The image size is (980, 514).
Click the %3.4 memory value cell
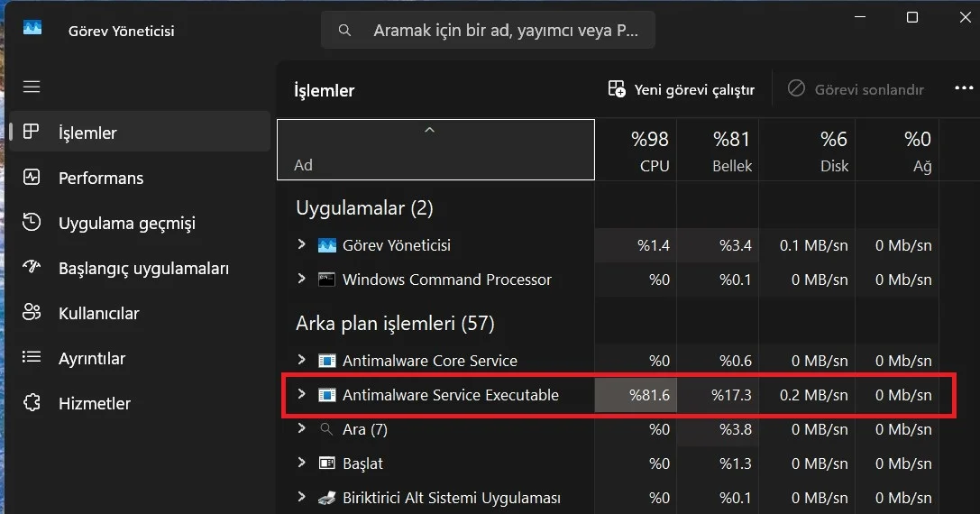pyautogui.click(x=718, y=245)
